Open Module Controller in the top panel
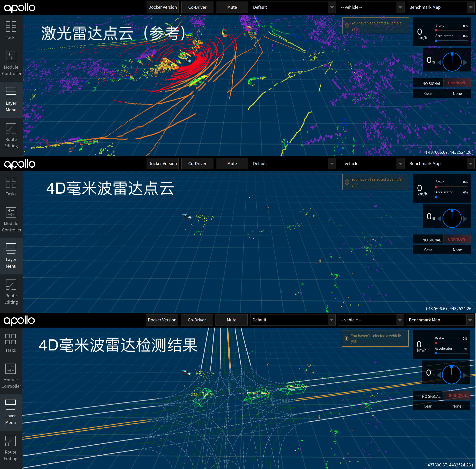The width and height of the screenshot is (476, 469). 11,63
